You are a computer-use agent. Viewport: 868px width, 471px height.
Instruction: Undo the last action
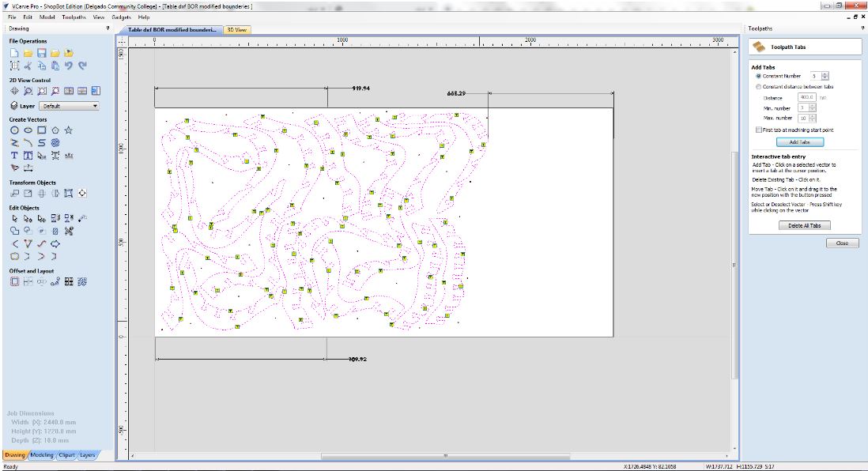pyautogui.click(x=69, y=66)
